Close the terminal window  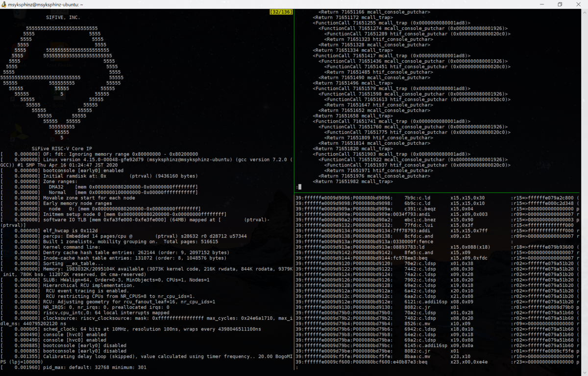[579, 4]
